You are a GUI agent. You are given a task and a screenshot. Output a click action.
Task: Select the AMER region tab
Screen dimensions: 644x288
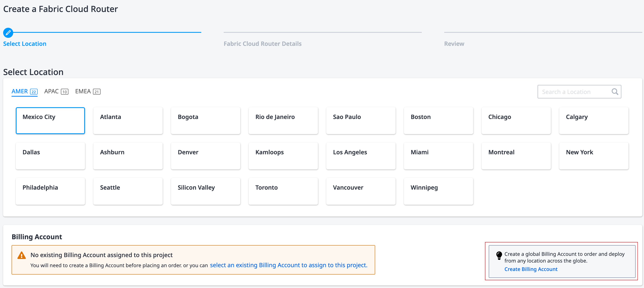click(24, 91)
